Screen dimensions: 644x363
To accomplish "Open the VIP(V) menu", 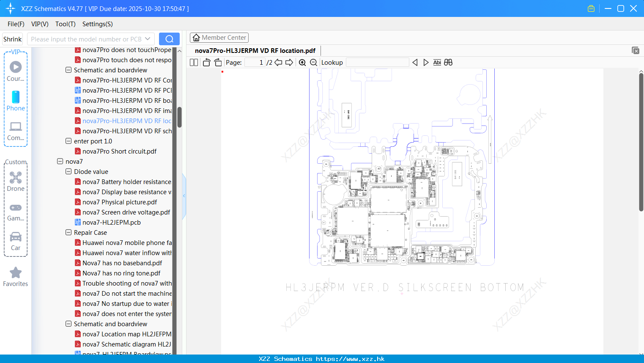I will point(40,24).
